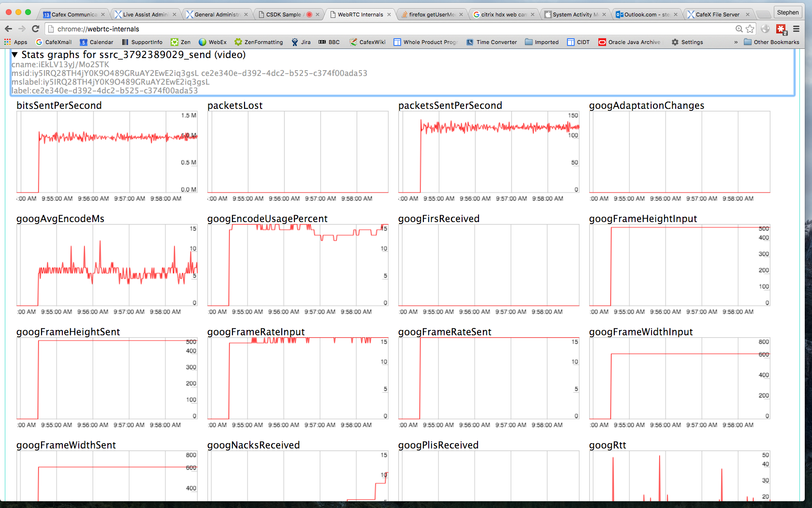The height and width of the screenshot is (508, 812).
Task: Click the red extension icon in toolbar
Action: pyautogui.click(x=781, y=29)
